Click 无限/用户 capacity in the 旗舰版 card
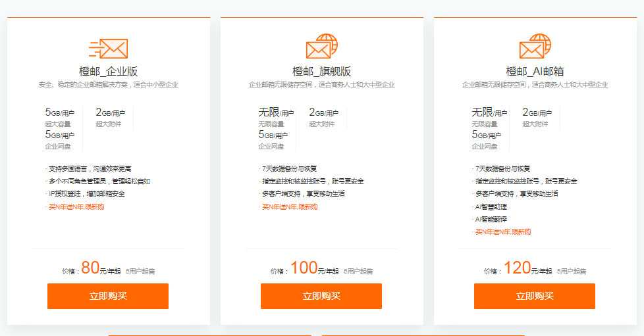The image size is (644, 336). point(273,113)
